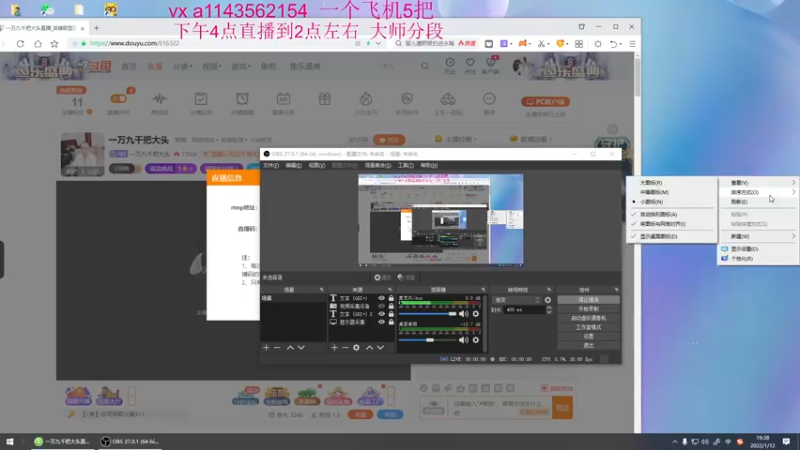
Task: Click 开始录制 button in OBS controls
Action: point(588,309)
